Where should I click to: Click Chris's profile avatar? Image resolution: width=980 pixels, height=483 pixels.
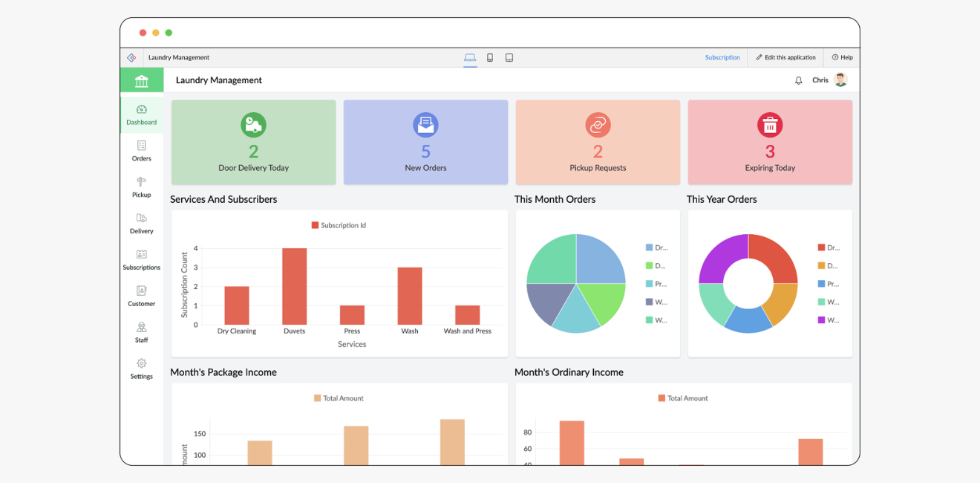[840, 80]
